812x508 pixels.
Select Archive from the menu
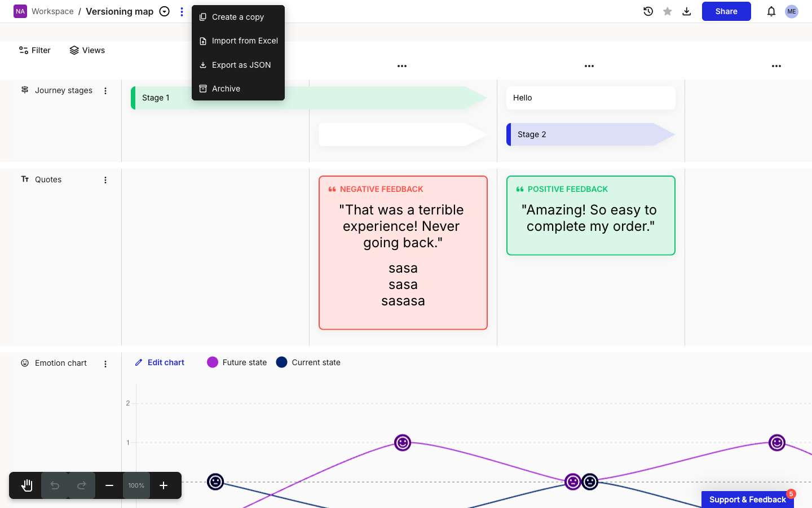coord(238,89)
